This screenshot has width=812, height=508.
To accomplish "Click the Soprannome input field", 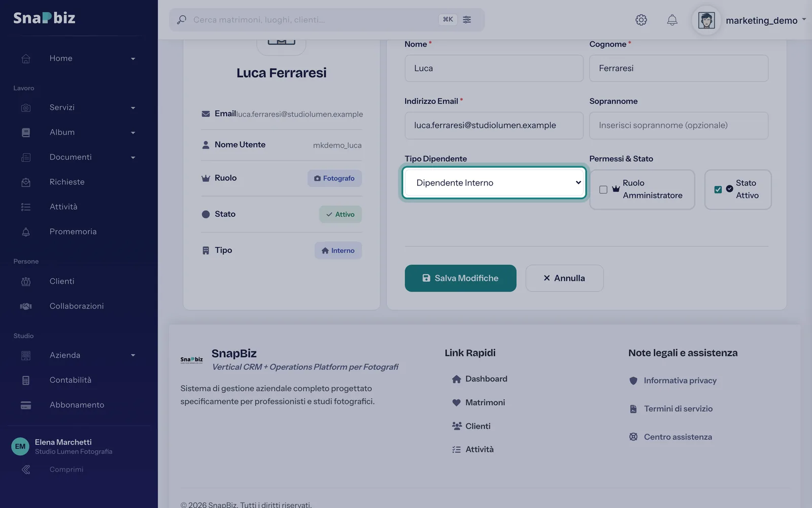I will pos(679,125).
